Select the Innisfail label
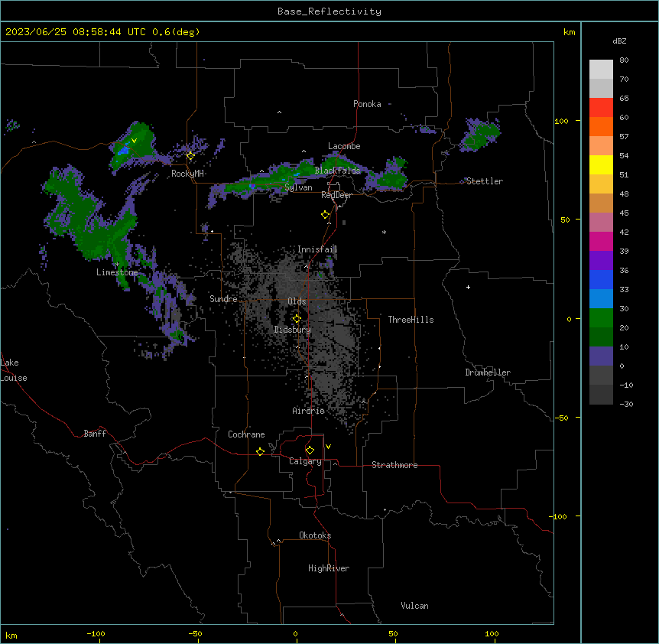Image resolution: width=659 pixels, height=644 pixels. [x=317, y=249]
